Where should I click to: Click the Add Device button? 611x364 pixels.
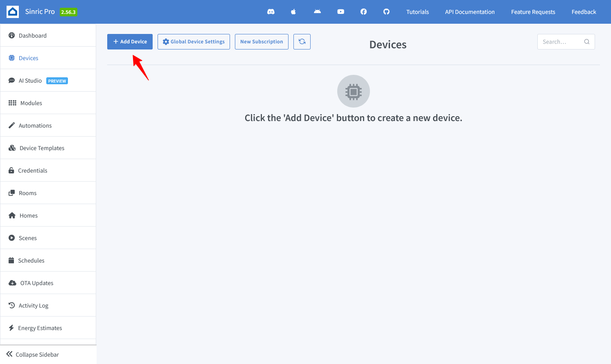(x=130, y=42)
